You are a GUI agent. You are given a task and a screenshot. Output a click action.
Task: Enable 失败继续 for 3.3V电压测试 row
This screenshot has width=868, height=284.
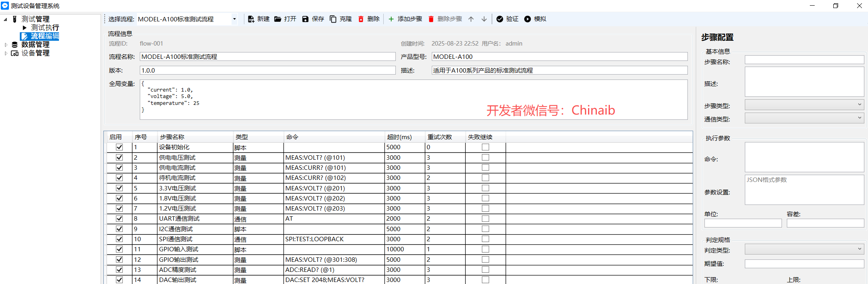pos(485,188)
